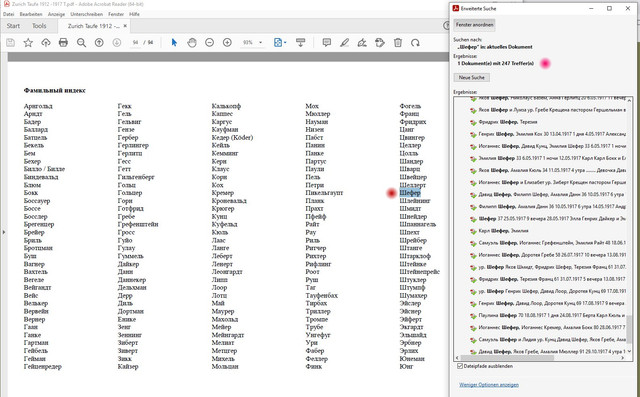The height and width of the screenshot is (397, 640).
Task: Print the document via the printer icon
Action: (x=63, y=42)
